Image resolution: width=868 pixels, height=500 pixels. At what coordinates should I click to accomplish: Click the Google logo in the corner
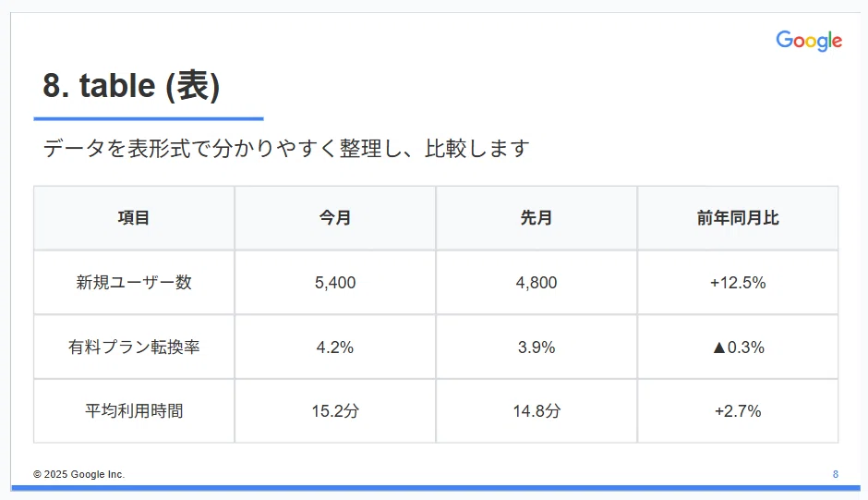tap(809, 41)
